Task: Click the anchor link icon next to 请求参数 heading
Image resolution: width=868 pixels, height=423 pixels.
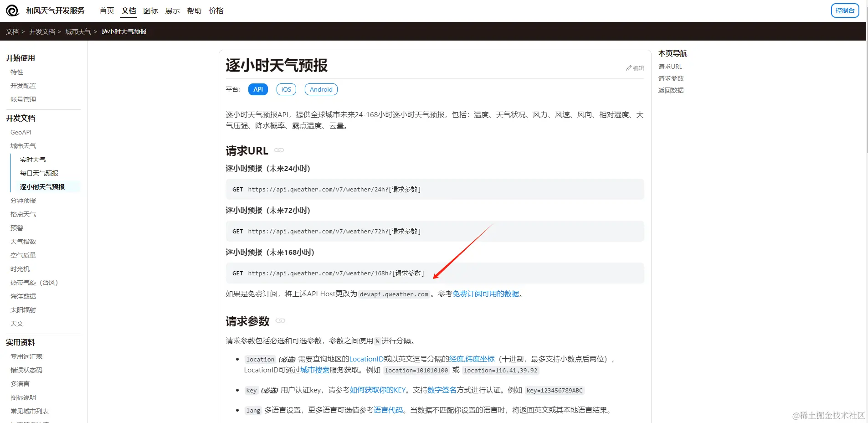Action: (x=281, y=321)
